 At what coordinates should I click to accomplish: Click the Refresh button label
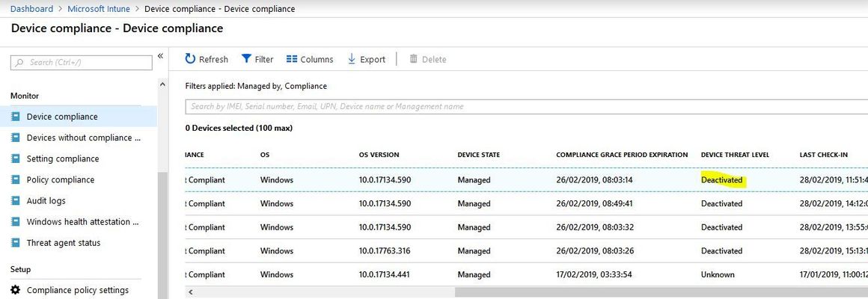point(213,59)
